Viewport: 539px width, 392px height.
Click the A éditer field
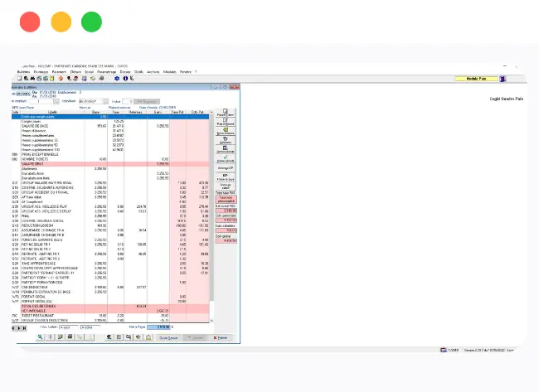pyautogui.click(x=90, y=327)
